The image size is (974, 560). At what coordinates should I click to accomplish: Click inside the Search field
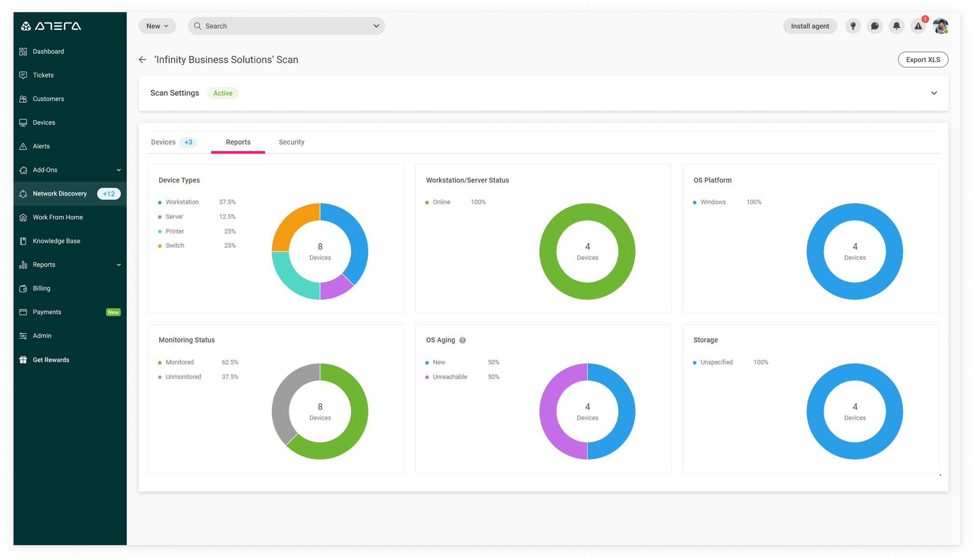click(x=286, y=26)
